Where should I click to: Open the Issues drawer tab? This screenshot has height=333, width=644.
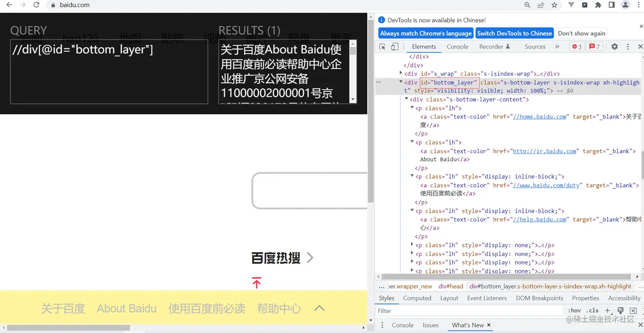431,325
